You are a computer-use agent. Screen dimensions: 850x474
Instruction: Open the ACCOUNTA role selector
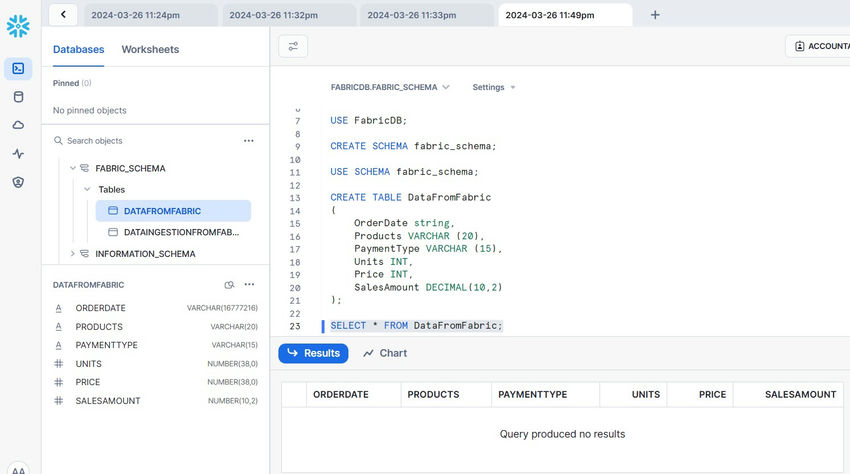tap(817, 47)
